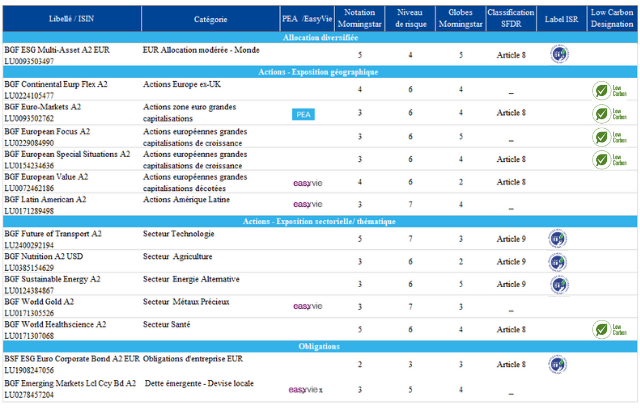Click the PEA /EasyVie column header

click(x=307, y=19)
